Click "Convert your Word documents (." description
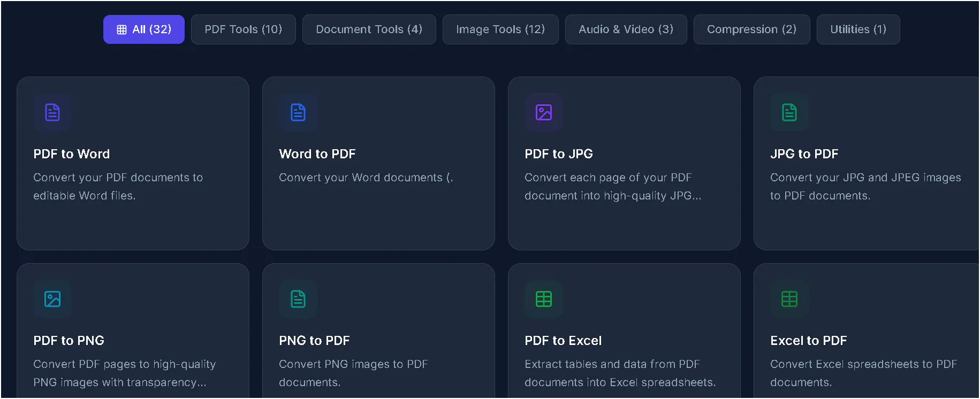Viewport: 980px width, 399px height. [366, 178]
